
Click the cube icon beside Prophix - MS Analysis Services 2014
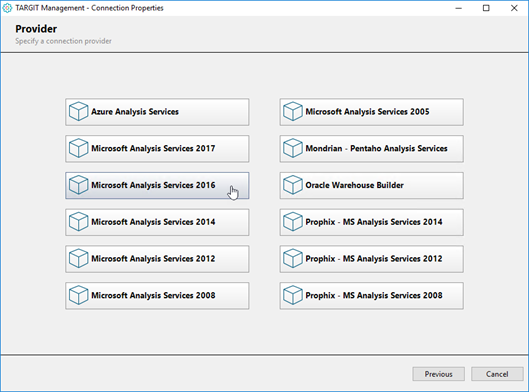(x=293, y=222)
